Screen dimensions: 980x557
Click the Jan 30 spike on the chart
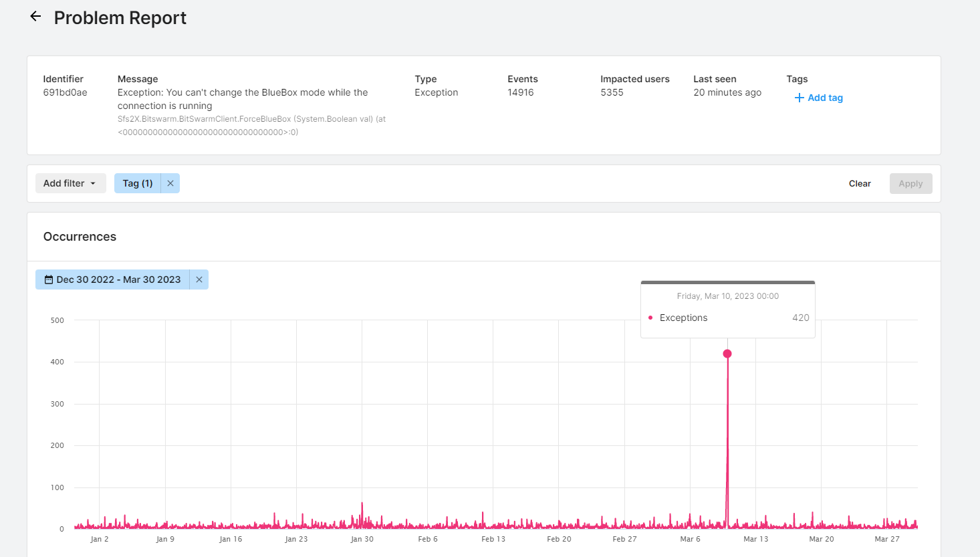coord(362,505)
